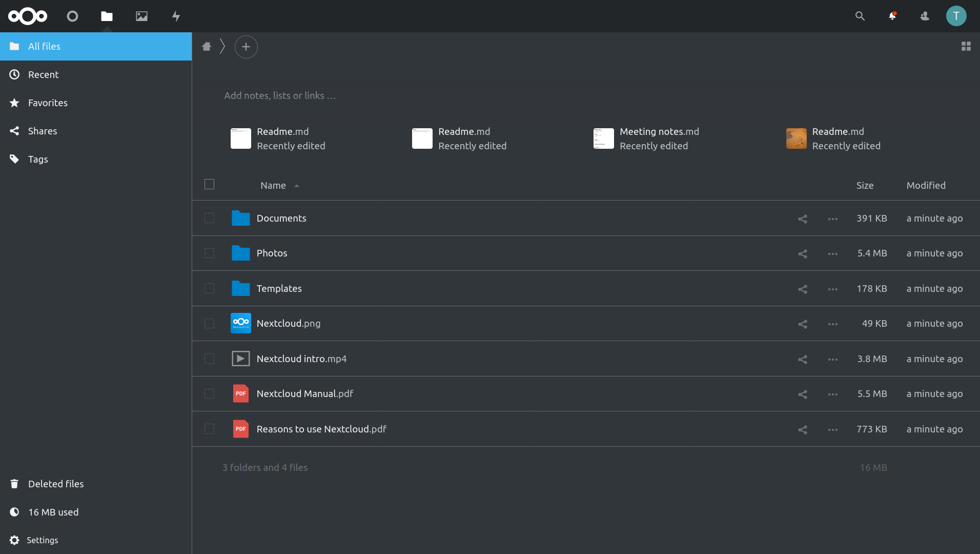Share the Photos folder
Viewport: 980px width, 554px height.
coord(803,253)
